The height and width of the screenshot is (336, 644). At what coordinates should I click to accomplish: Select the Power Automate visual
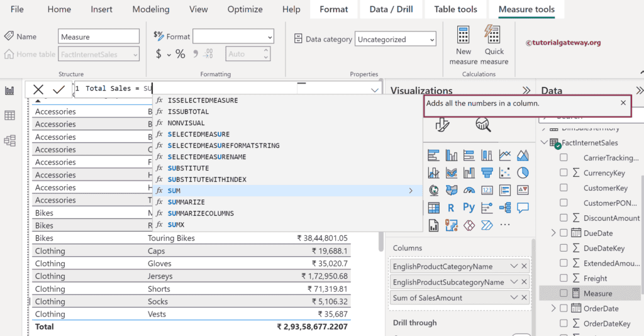(x=487, y=225)
